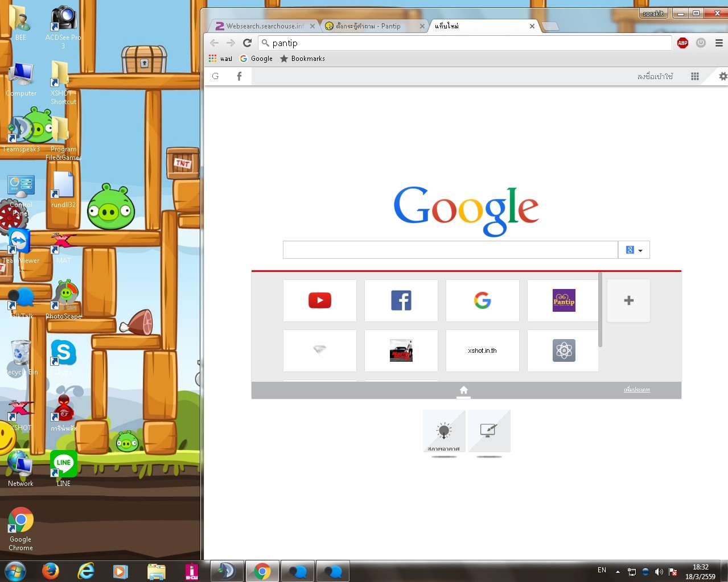
Task: Select the Skype desktop icon
Action: point(64,357)
